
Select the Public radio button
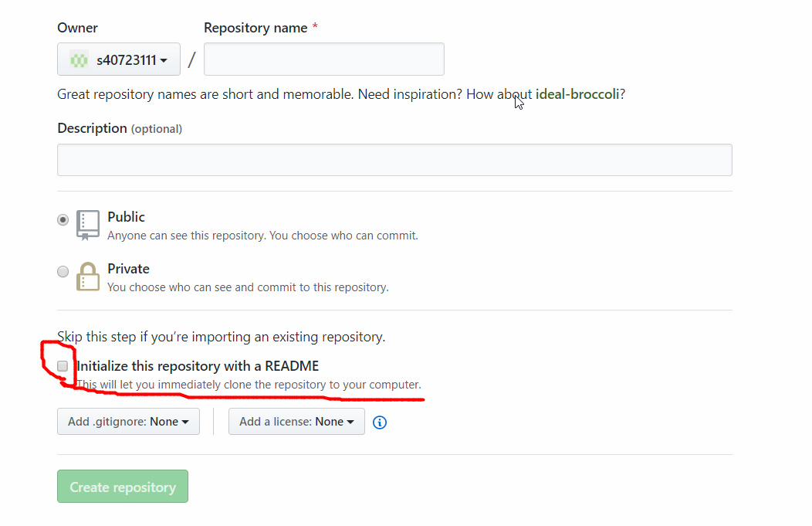click(63, 219)
